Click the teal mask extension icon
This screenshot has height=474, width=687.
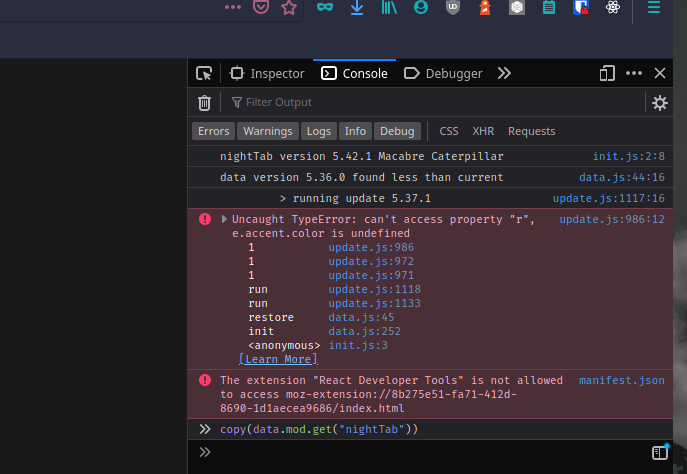pyautogui.click(x=325, y=7)
